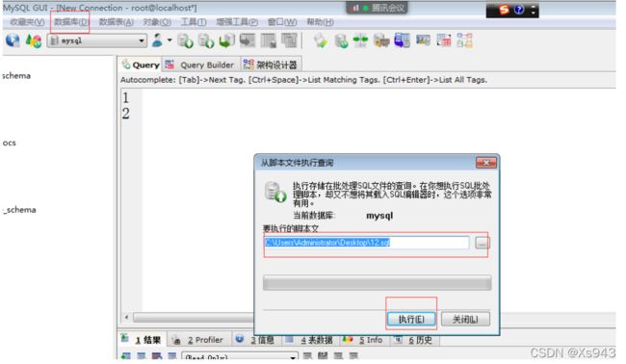Select the 'schema' item in object tree
The height and width of the screenshot is (364, 626).
tap(16, 75)
